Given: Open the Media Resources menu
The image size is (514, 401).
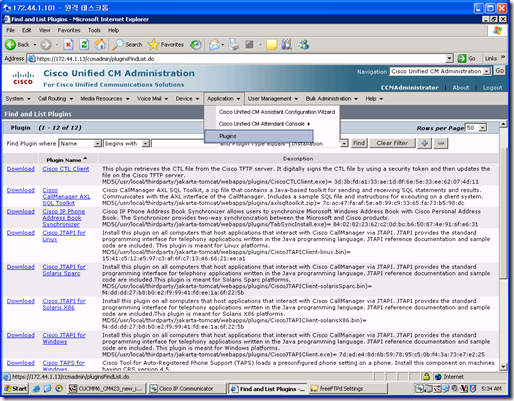Looking at the screenshot, I should (105, 99).
